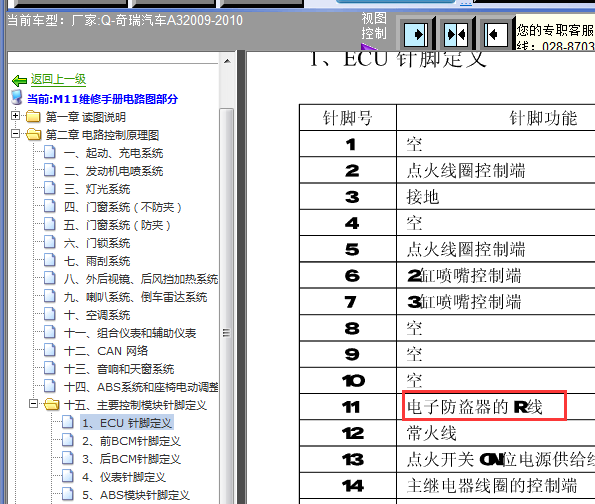Select 2、前BCM针脚定义 item
The width and height of the screenshot is (595, 504).
click(x=131, y=441)
